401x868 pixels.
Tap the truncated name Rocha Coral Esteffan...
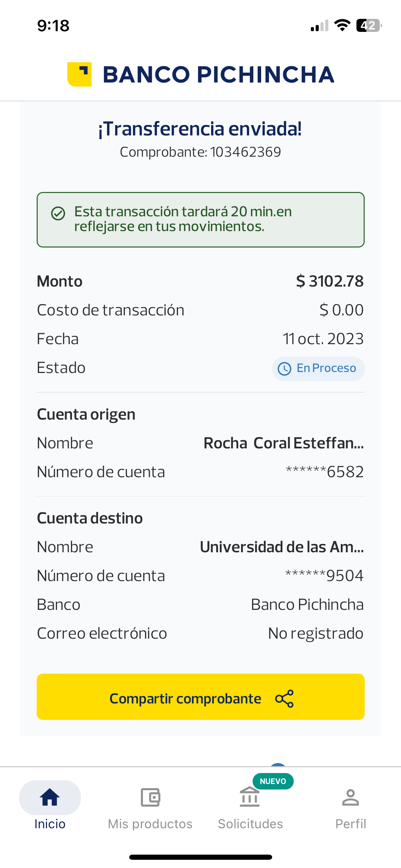point(283,443)
